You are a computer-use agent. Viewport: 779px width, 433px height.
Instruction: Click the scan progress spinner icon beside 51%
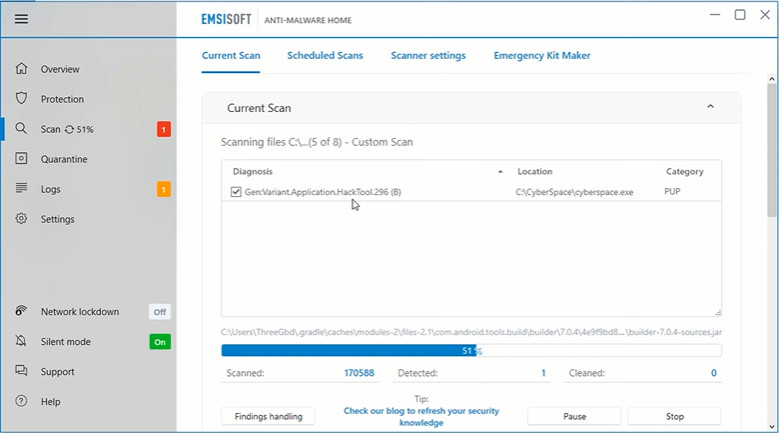click(69, 130)
